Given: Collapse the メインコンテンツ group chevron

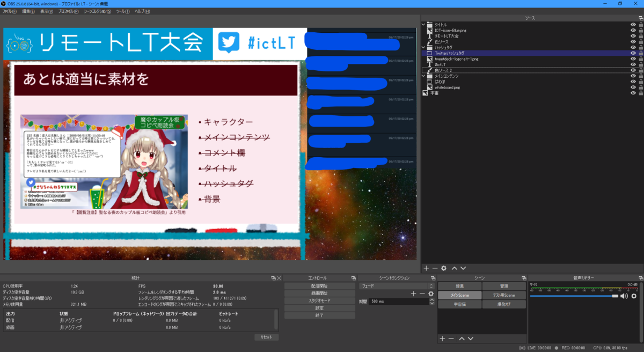Looking at the screenshot, I should [x=423, y=76].
